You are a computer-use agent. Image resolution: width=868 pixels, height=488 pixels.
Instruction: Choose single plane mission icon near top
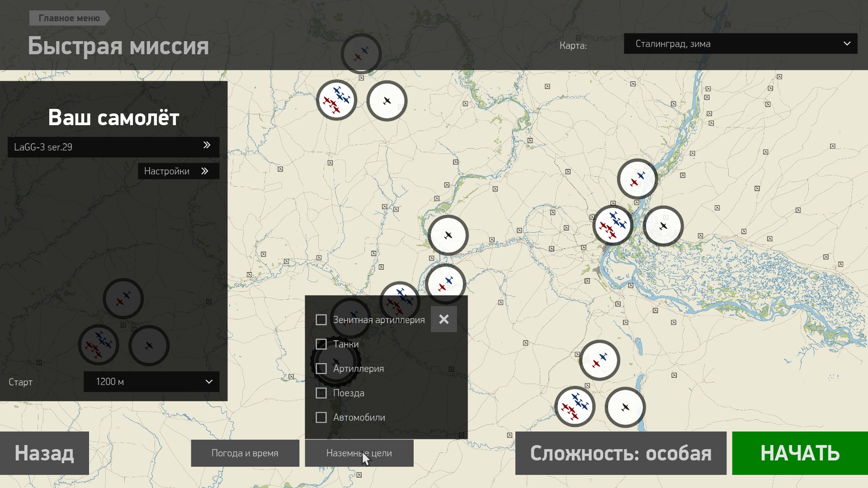point(387,101)
